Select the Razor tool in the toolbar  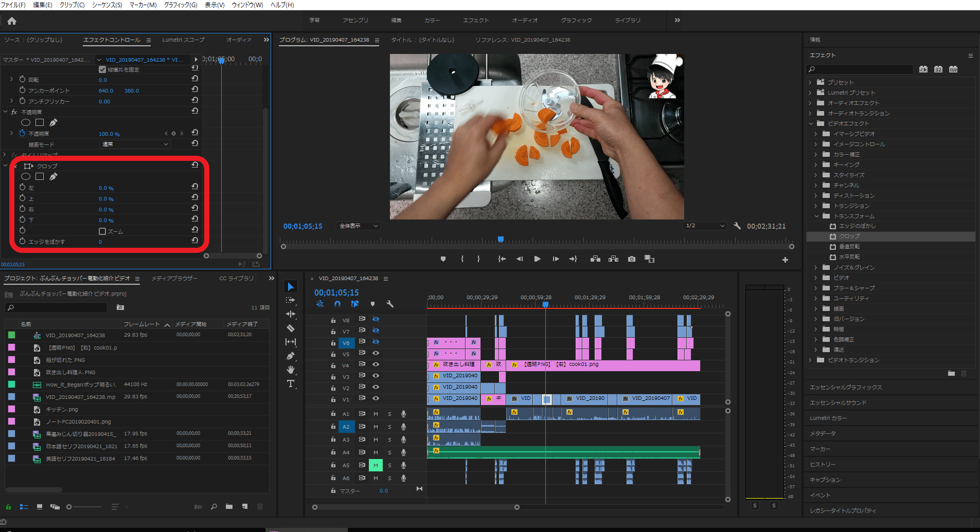[x=291, y=328]
